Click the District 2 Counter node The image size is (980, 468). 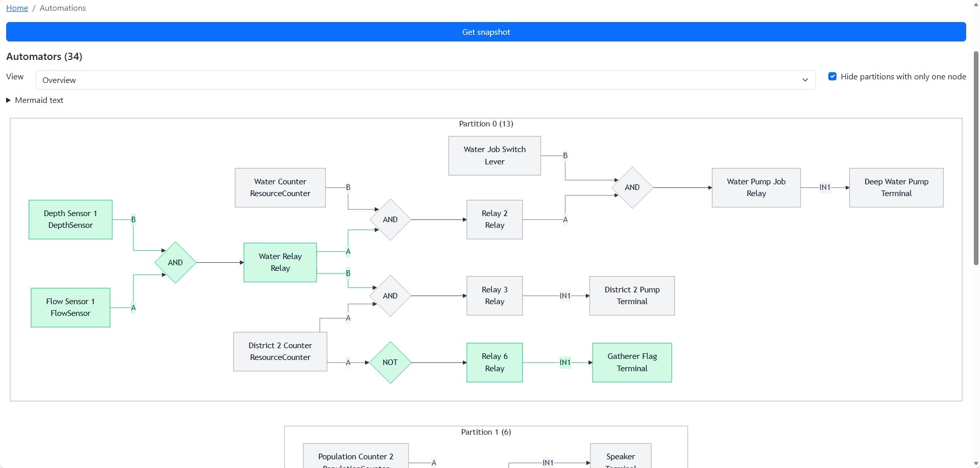coord(280,352)
